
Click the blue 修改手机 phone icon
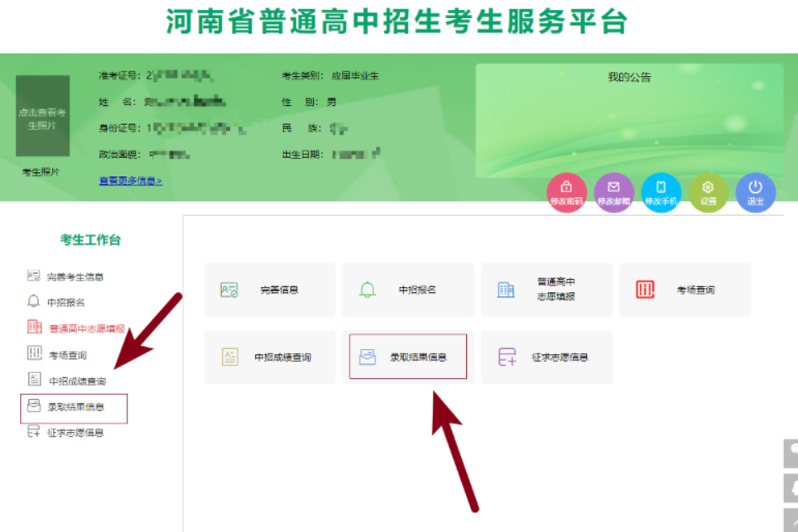(x=661, y=192)
